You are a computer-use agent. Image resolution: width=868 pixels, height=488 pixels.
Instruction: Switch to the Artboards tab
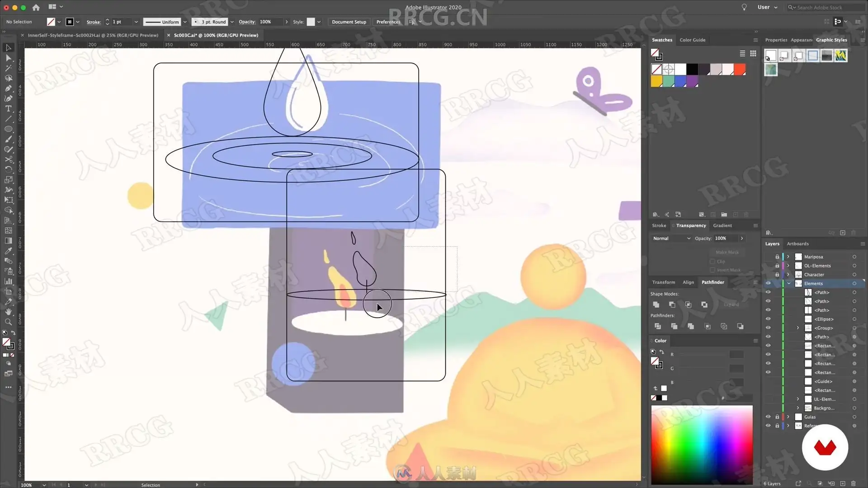click(x=797, y=244)
